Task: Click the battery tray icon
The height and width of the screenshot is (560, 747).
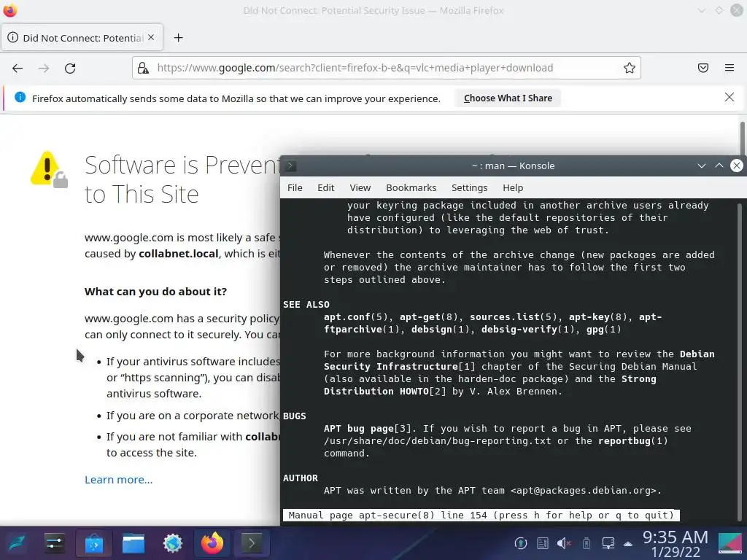Action: pos(587,542)
